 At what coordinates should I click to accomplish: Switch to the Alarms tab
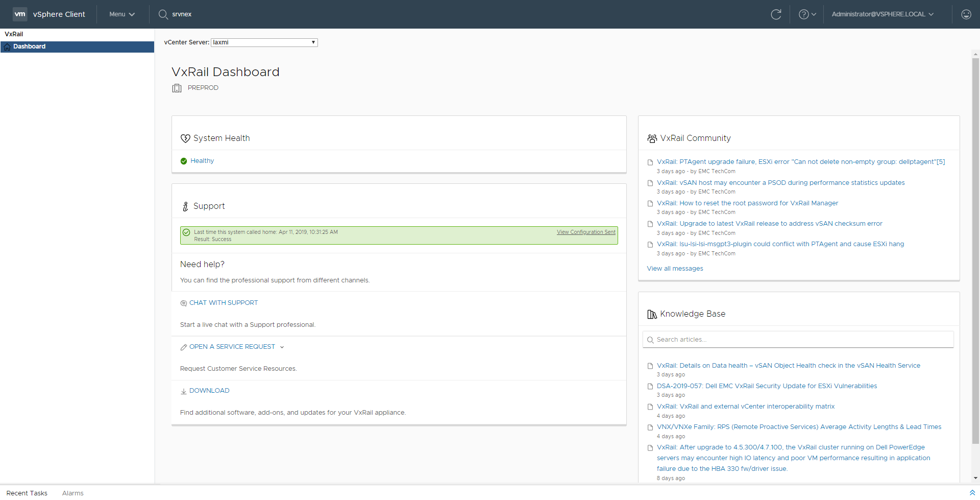coord(73,493)
